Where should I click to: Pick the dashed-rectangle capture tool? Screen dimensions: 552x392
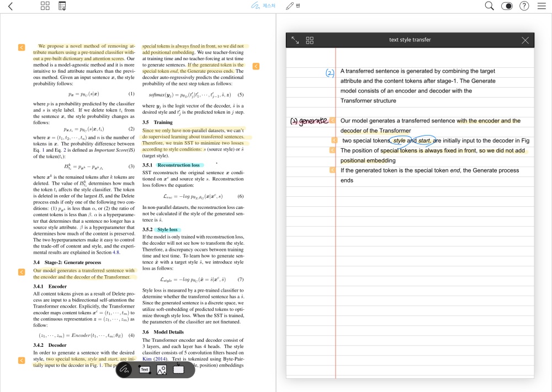(x=178, y=369)
